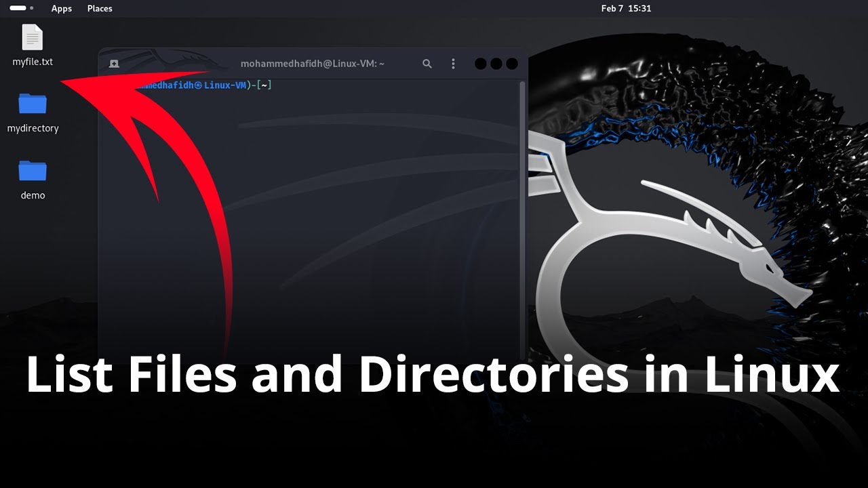868x488 pixels.
Task: Open a new terminal tab with the icon
Action: [x=114, y=64]
